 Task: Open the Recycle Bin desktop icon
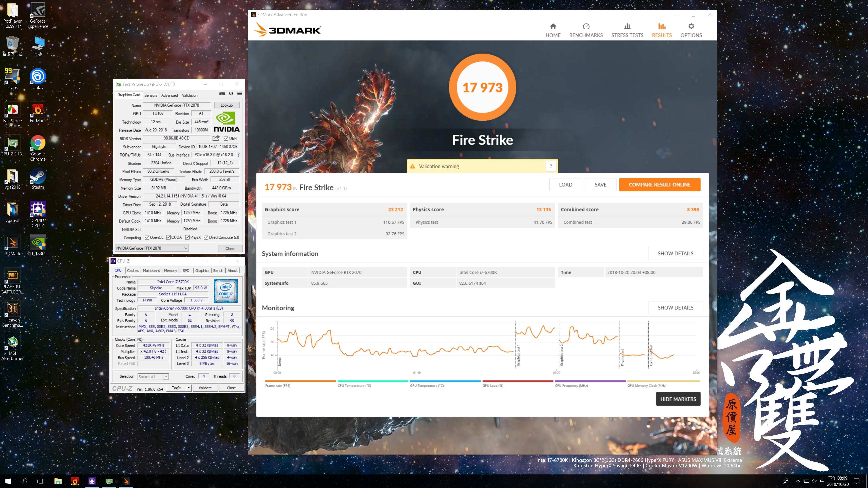coord(12,47)
